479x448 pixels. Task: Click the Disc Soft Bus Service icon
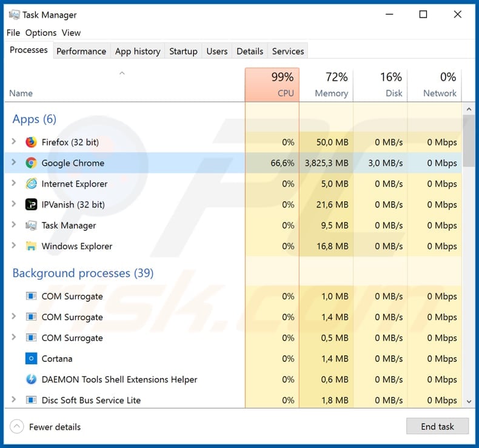click(31, 400)
